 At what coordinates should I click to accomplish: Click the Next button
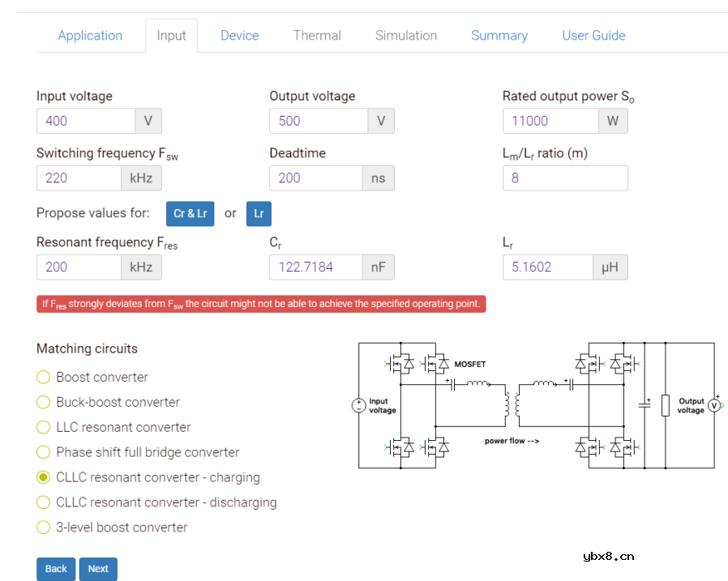tap(98, 569)
